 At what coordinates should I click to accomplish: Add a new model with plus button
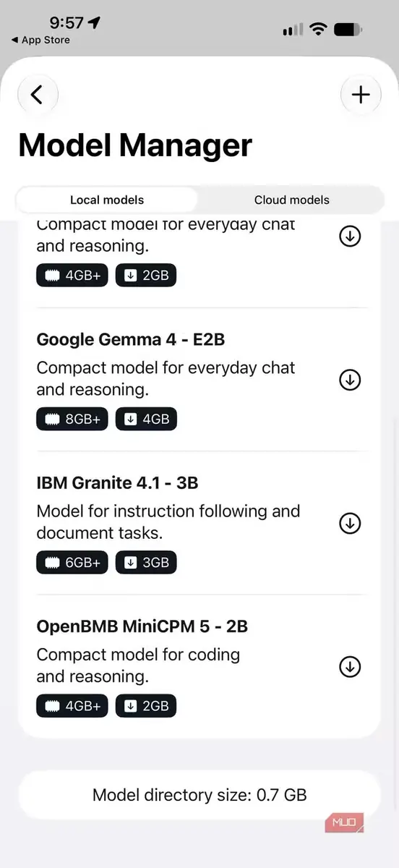tap(361, 94)
